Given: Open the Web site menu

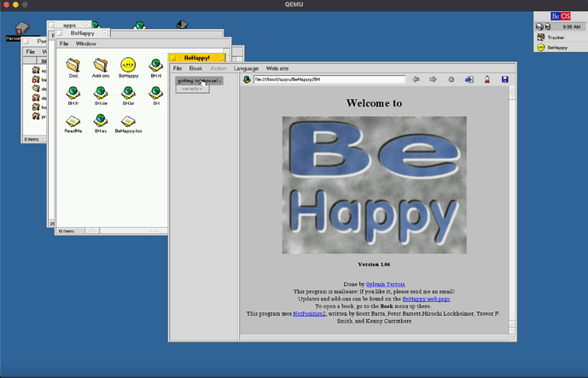Looking at the screenshot, I should (277, 68).
